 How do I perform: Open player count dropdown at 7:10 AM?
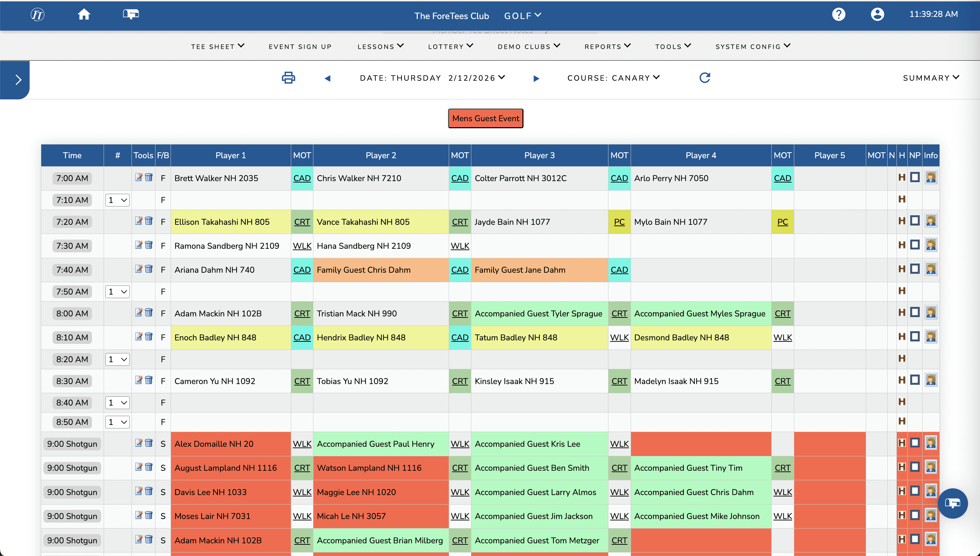pos(117,200)
